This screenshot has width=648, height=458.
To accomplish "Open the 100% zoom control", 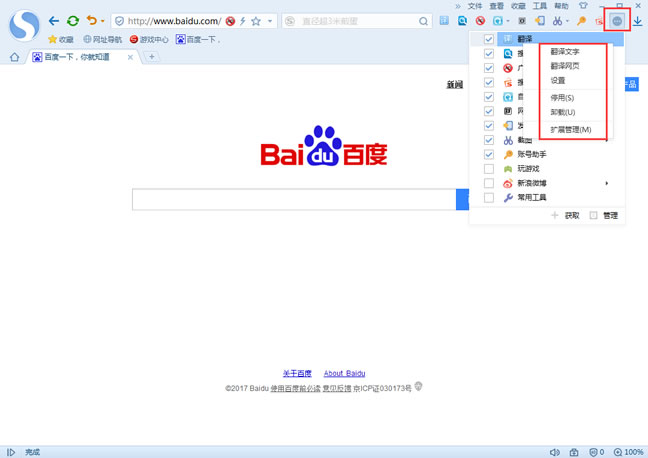I will (629, 452).
